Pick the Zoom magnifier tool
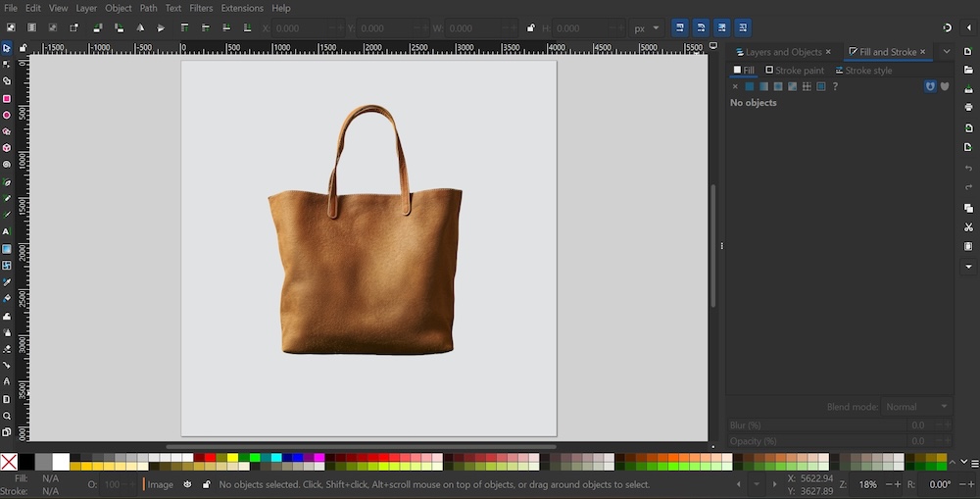 [x=7, y=416]
